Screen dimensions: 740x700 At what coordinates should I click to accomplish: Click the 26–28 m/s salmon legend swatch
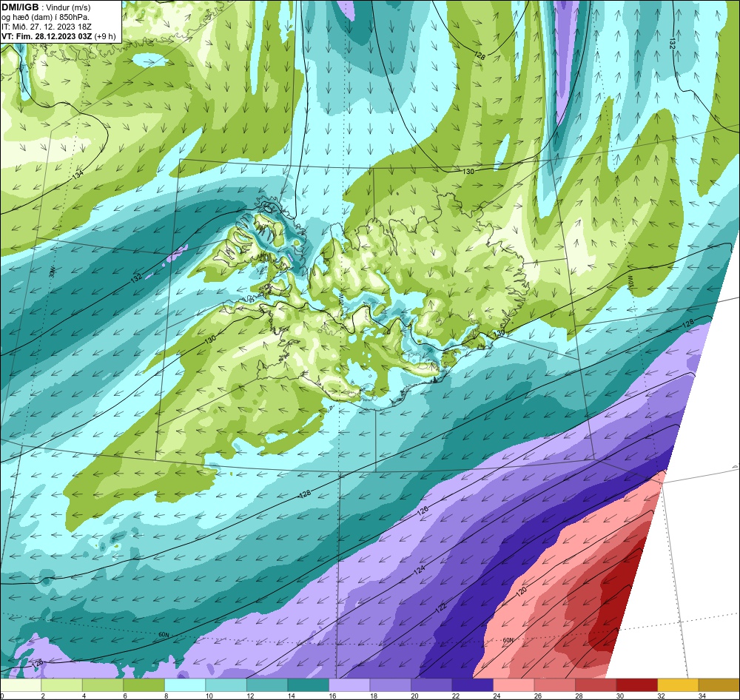click(554, 684)
